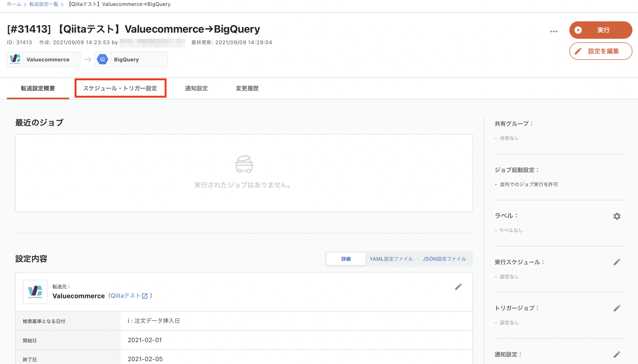This screenshot has width=638, height=364.
Task: Click 設定を編集 button
Action: coord(601,51)
